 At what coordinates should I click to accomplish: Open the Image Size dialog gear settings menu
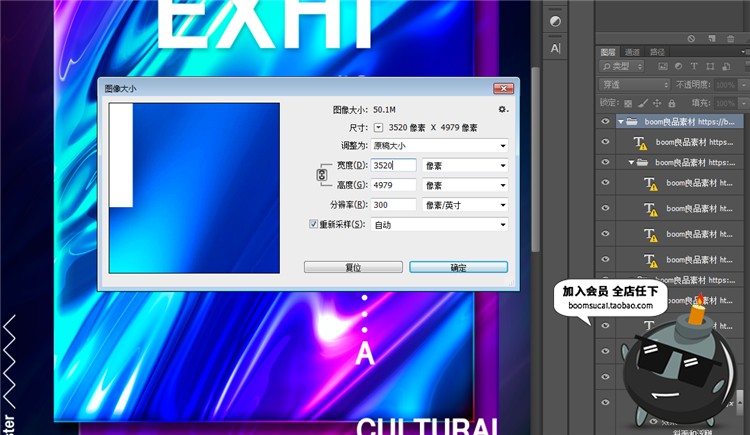tap(503, 110)
